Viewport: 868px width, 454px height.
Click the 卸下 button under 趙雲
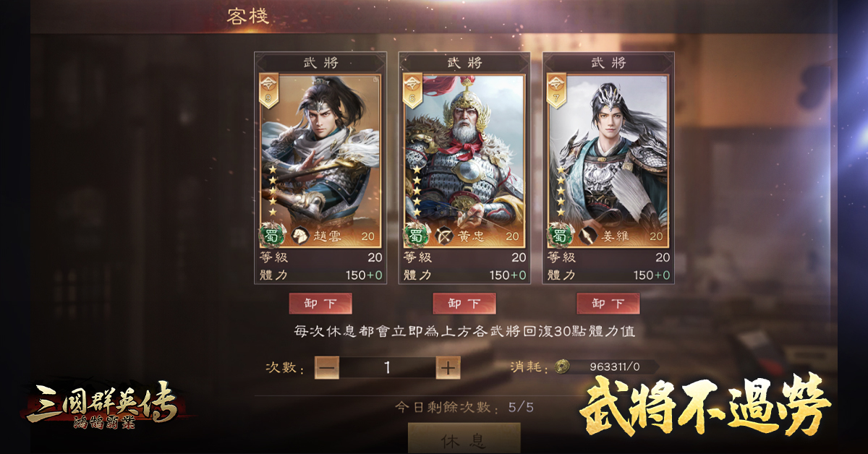point(320,304)
